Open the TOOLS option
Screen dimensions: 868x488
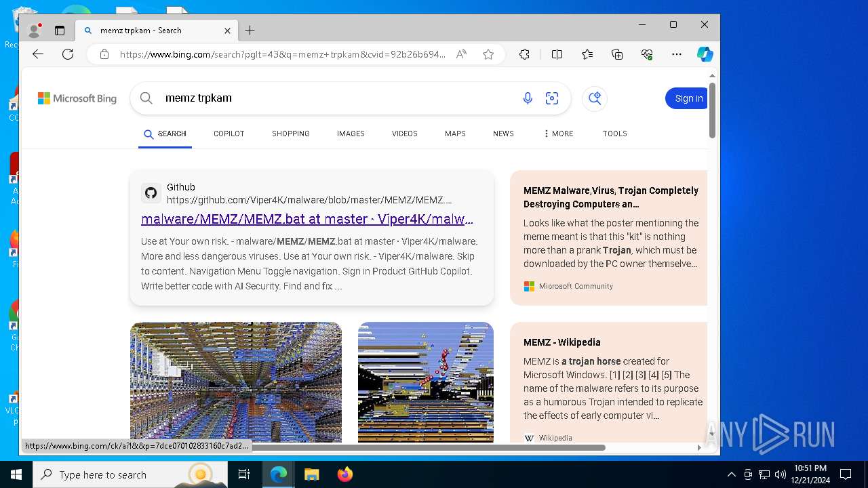615,134
